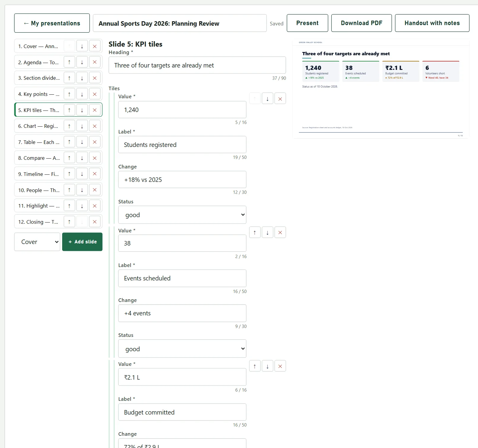Click the 38 value input field

[182, 243]
